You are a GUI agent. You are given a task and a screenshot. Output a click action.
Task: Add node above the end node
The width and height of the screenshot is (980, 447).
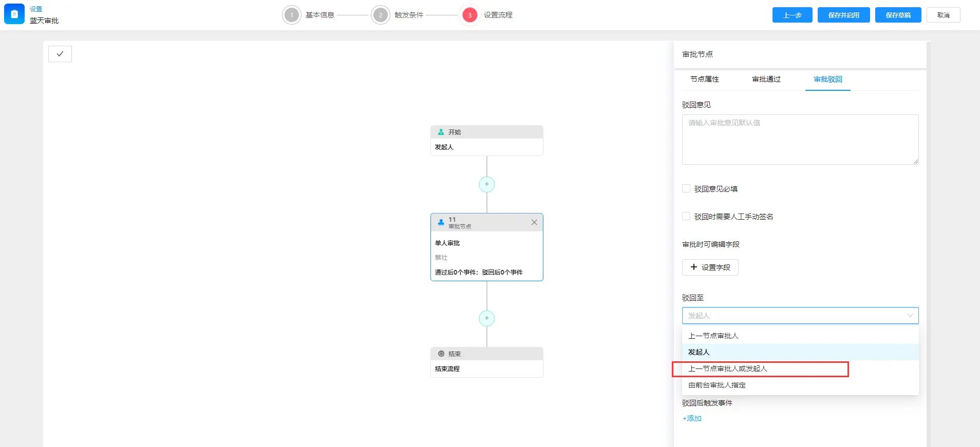486,318
